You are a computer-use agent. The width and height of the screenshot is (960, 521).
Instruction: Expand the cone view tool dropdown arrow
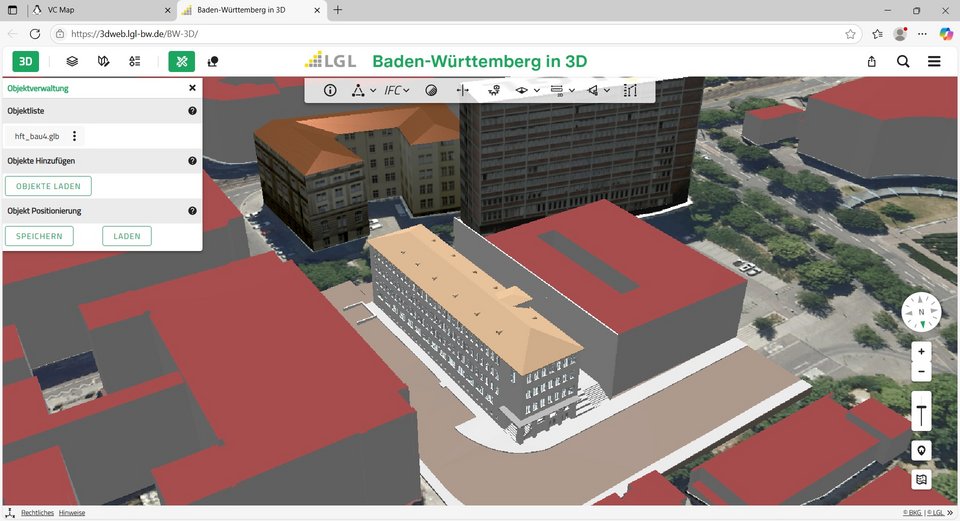point(607,91)
